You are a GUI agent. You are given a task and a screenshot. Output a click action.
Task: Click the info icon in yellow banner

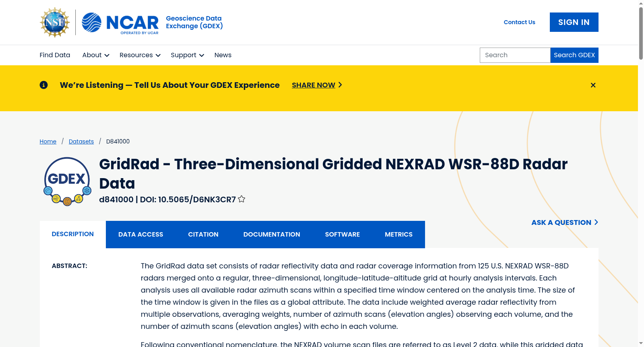(44, 85)
